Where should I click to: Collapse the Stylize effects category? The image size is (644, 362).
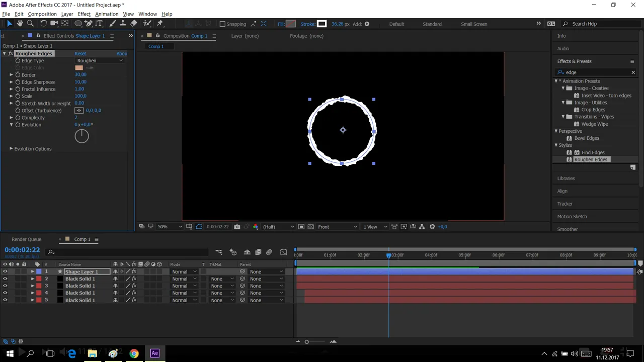coord(556,145)
